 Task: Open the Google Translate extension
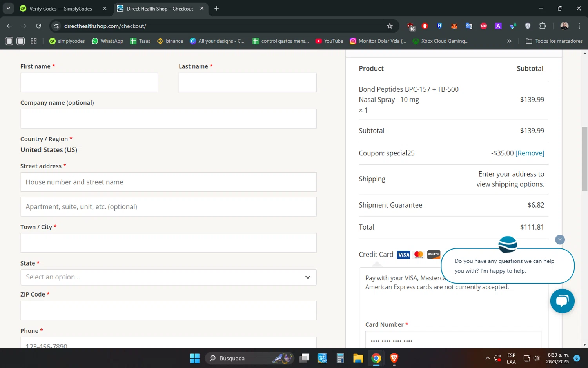click(x=469, y=26)
